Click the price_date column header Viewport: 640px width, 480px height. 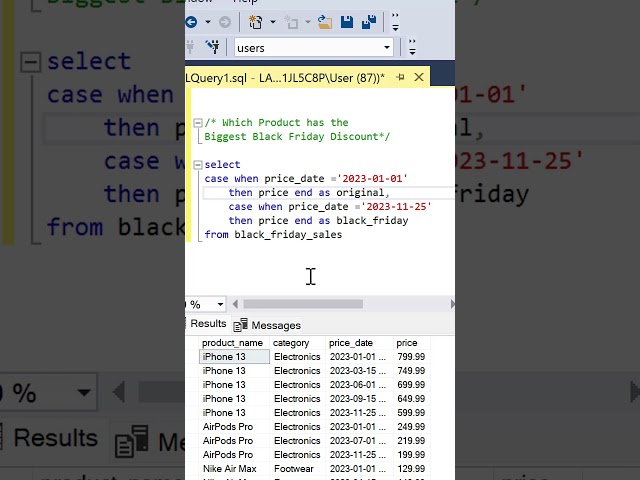coord(359,343)
